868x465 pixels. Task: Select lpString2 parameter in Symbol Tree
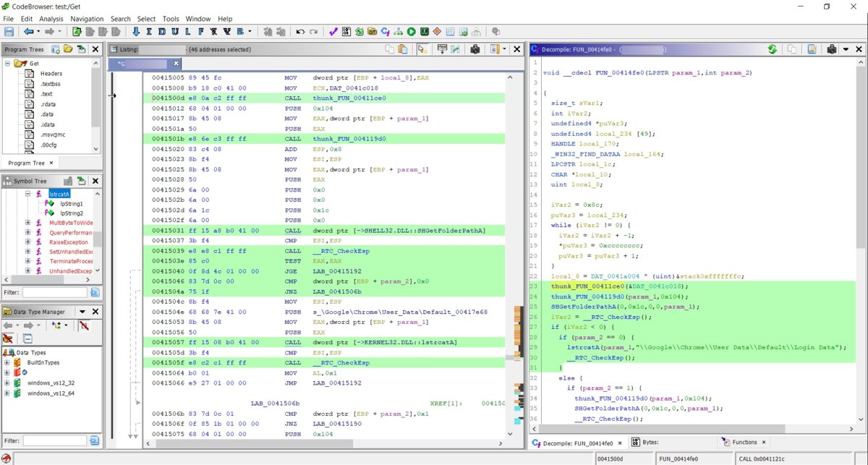[72, 213]
